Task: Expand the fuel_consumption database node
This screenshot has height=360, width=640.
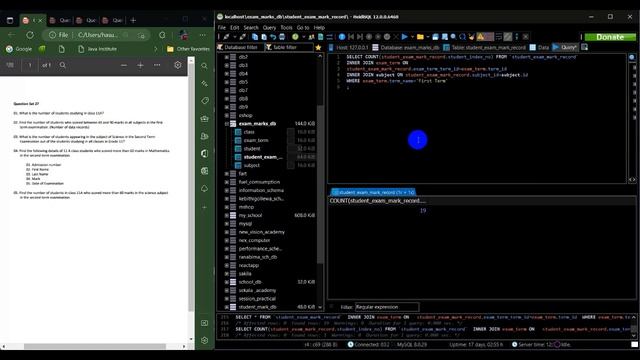Action: (x=227, y=182)
